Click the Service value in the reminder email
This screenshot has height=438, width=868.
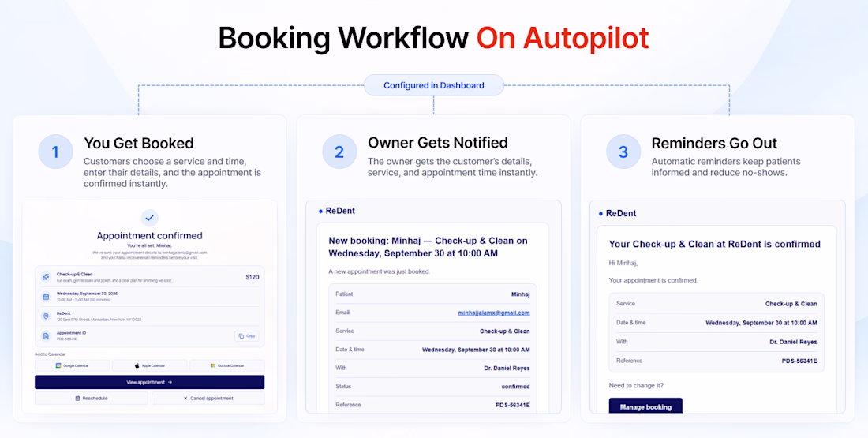(x=791, y=304)
